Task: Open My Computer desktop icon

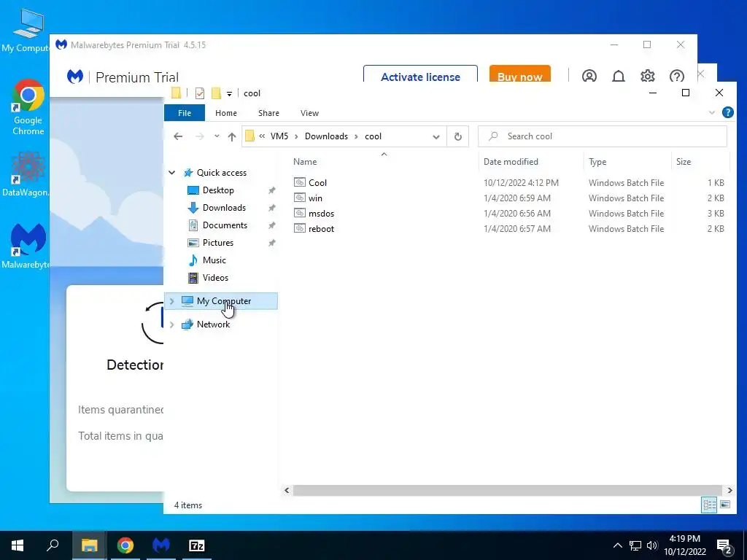Action: [26, 31]
